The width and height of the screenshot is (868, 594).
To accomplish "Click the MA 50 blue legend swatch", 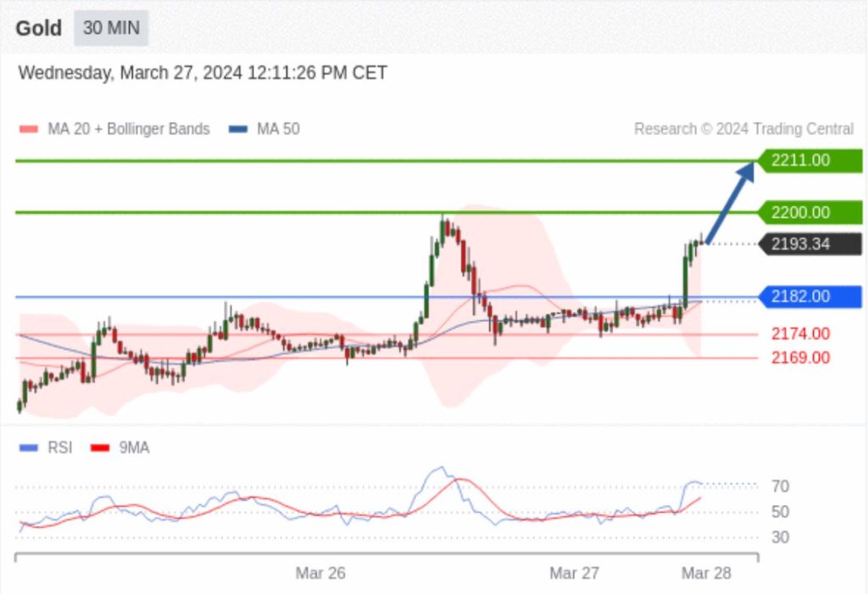I will pos(238,129).
